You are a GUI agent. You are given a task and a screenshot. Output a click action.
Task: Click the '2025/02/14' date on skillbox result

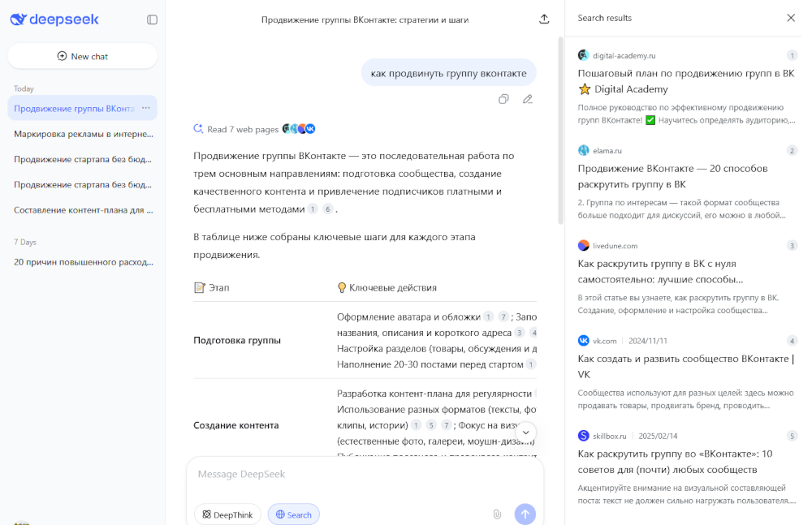point(658,436)
